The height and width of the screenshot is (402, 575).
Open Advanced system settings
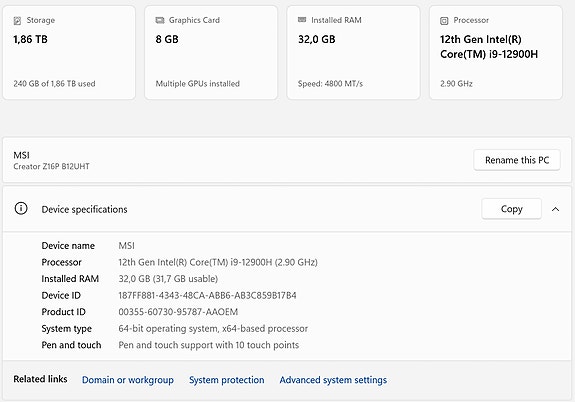coord(333,380)
